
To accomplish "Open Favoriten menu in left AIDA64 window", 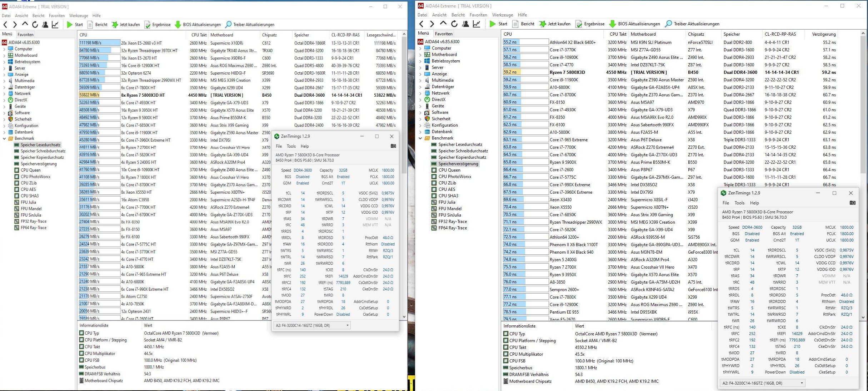I will [x=57, y=16].
